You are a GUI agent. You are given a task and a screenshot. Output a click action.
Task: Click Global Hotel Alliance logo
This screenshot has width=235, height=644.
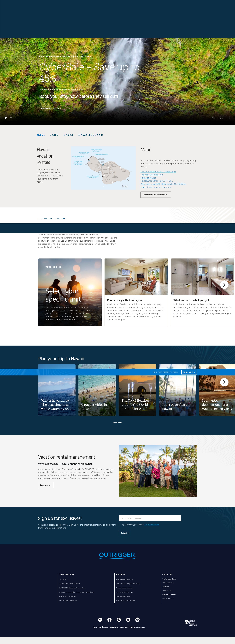point(191,623)
